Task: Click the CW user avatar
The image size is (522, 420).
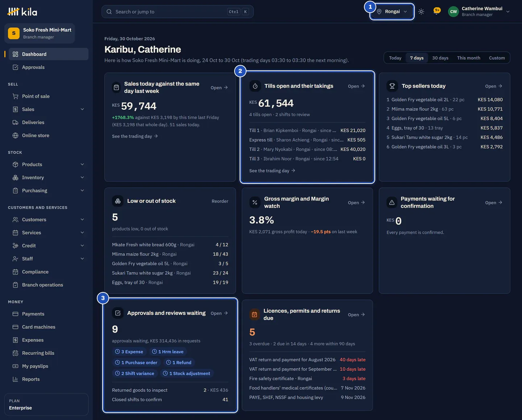Action: coord(453,12)
